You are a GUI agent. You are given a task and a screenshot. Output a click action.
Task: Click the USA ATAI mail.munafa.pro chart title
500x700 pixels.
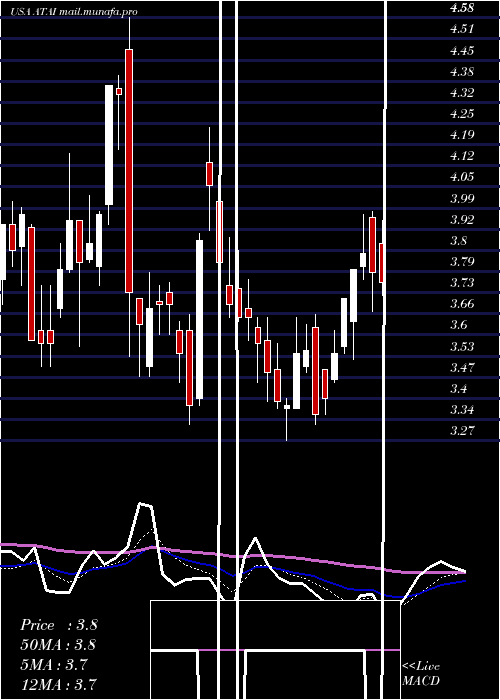73,12
